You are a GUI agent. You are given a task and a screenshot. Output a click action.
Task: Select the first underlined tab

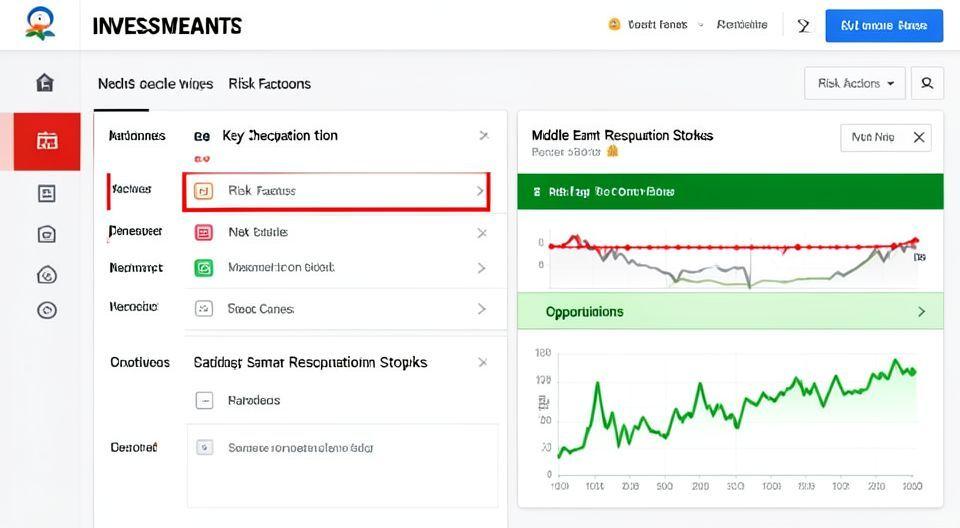click(x=155, y=84)
